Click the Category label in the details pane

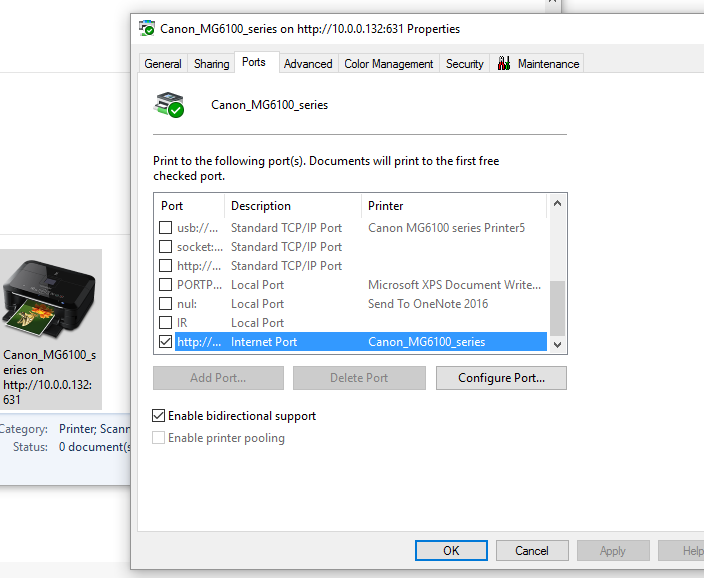[x=23, y=429]
